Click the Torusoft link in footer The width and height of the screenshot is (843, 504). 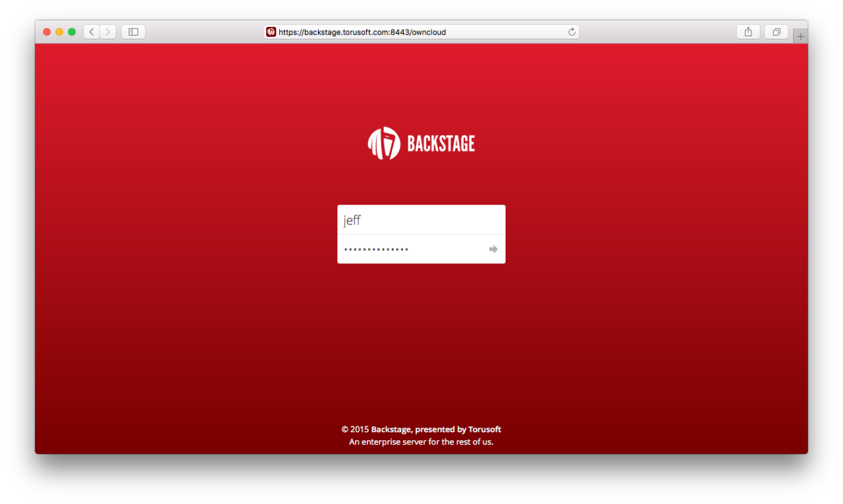click(x=485, y=429)
